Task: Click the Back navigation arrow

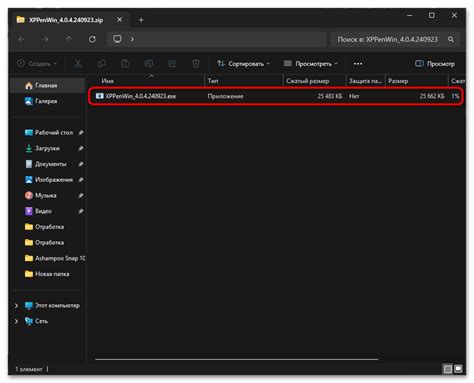Action: click(x=21, y=39)
